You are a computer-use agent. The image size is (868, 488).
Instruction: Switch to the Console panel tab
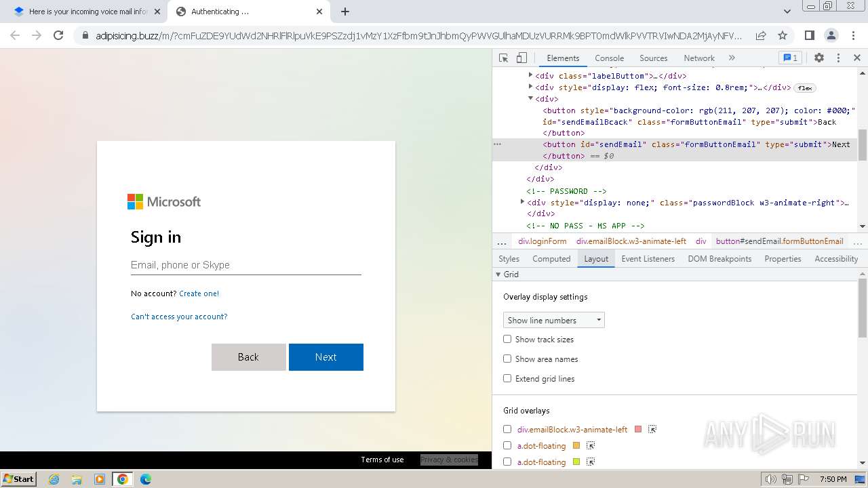tap(609, 58)
